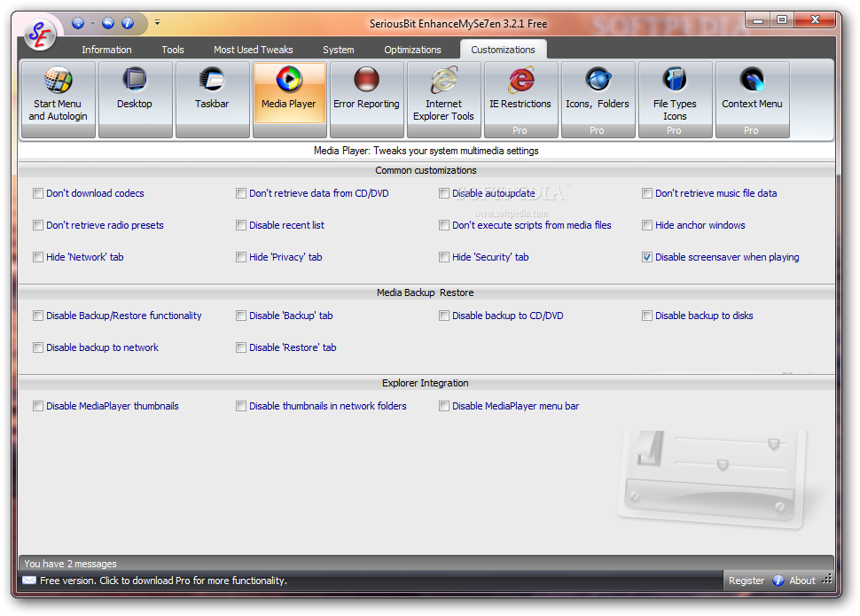860x616 pixels.
Task: Click the Pro label under IE Restrictions
Action: pyautogui.click(x=520, y=130)
